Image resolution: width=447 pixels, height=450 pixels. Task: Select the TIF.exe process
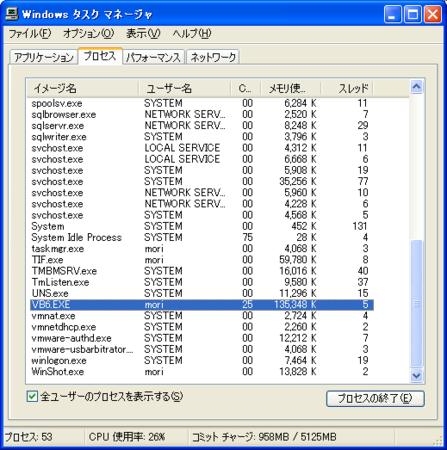coord(202,260)
